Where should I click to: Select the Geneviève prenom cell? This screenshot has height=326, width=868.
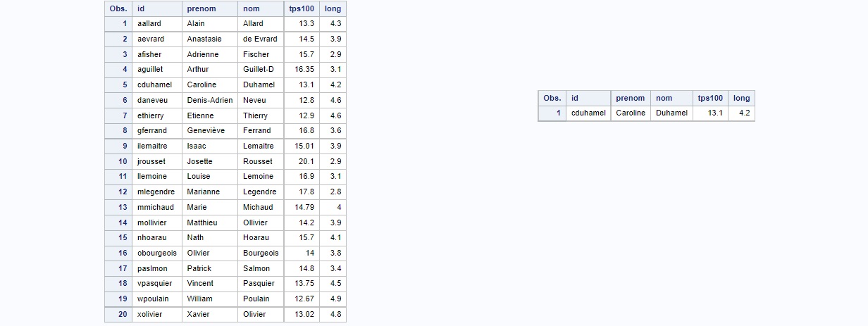point(206,130)
